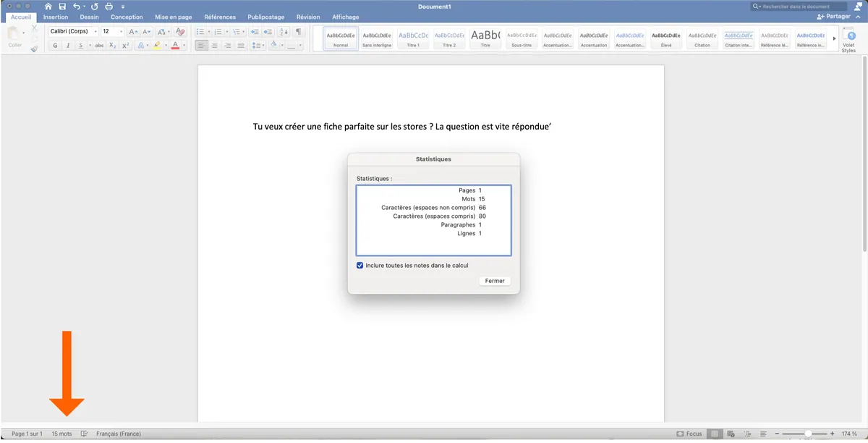Align text to the left
Image resolution: width=868 pixels, height=443 pixels.
point(201,46)
